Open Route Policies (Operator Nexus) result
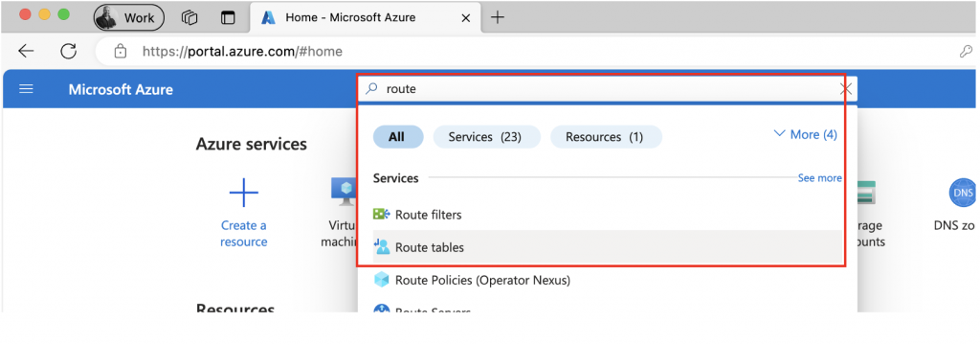 pos(608,280)
